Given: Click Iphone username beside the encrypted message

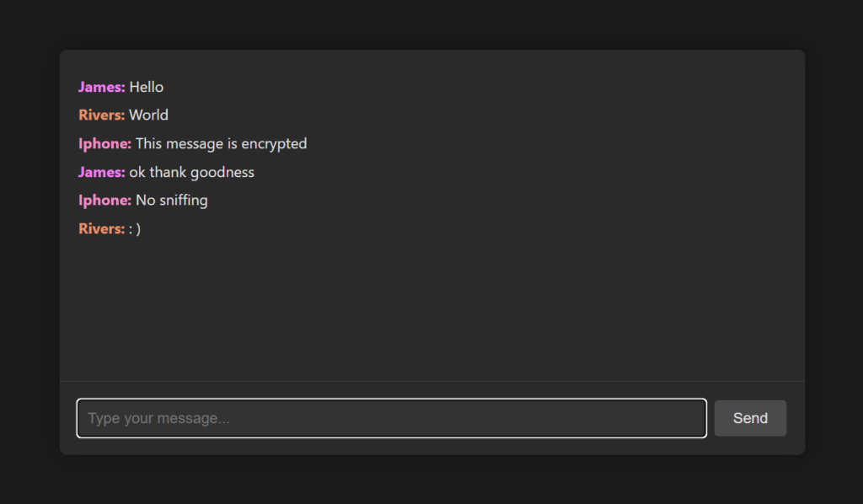Looking at the screenshot, I should coord(105,143).
